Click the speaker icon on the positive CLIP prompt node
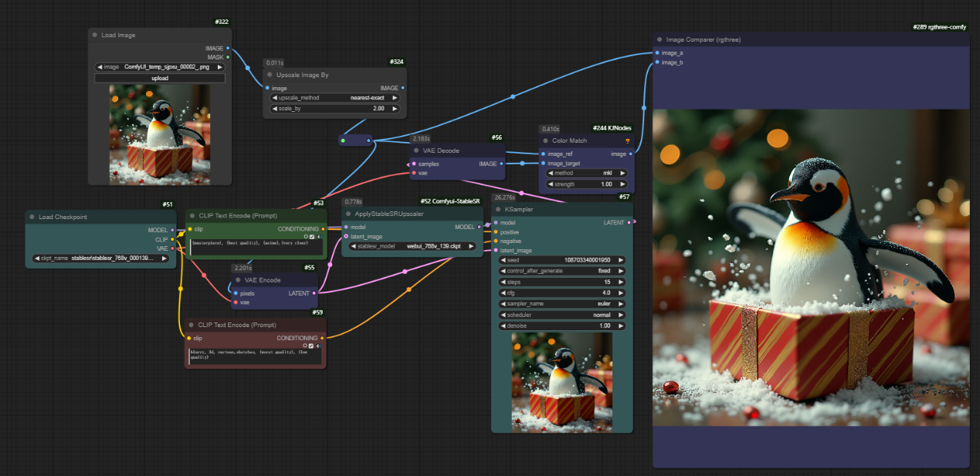The width and height of the screenshot is (980, 476). pos(318,237)
